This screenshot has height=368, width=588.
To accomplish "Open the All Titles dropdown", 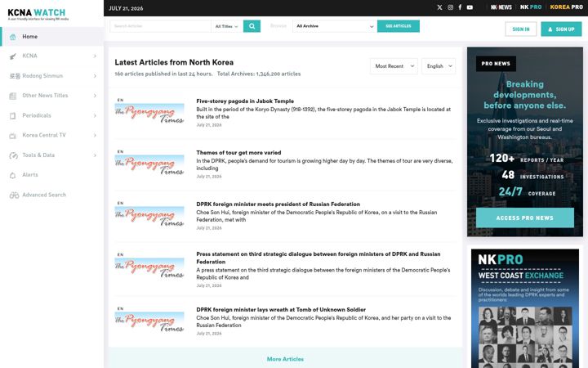I will (227, 26).
